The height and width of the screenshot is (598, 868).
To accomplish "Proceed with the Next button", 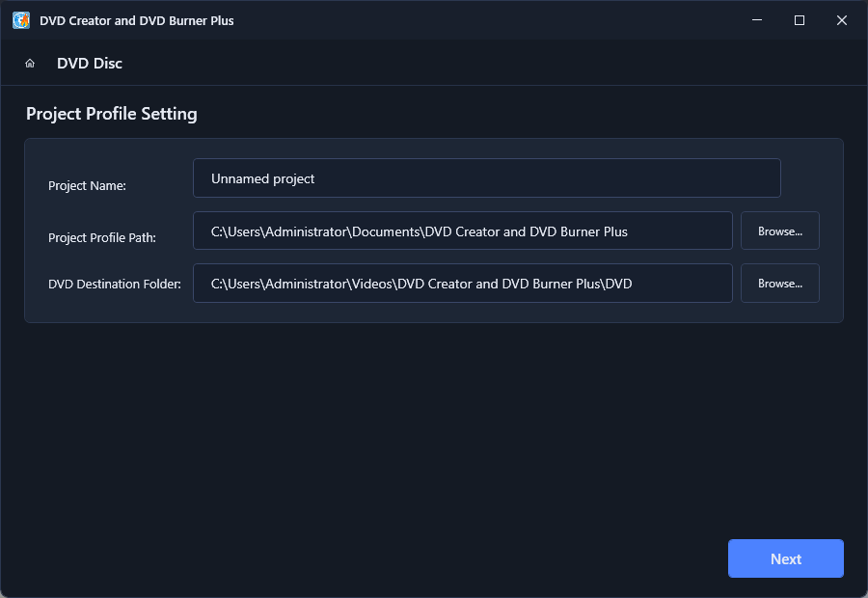I will 785,558.
